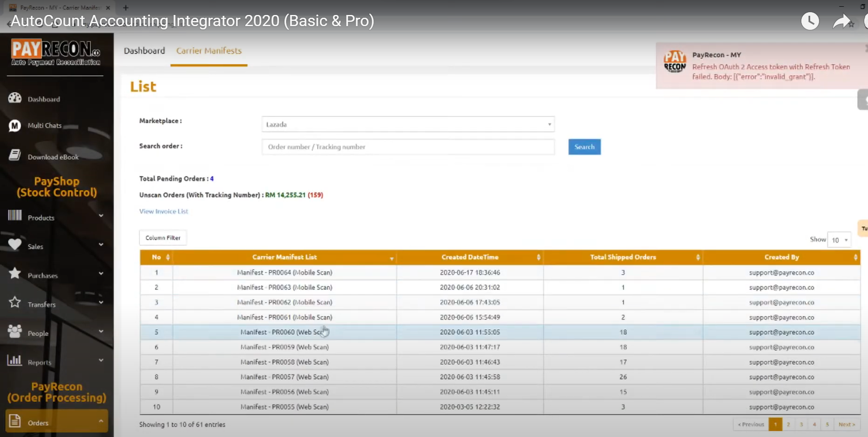Click Manifest - PR0059 (Web Scan) entry
The width and height of the screenshot is (868, 437).
(x=284, y=347)
